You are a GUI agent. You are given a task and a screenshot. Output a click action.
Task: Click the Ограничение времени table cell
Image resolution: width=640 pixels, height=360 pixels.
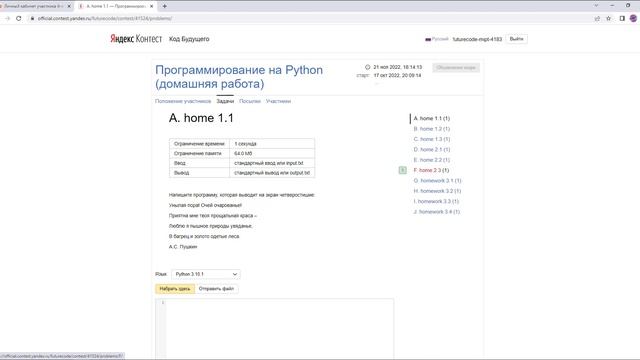click(199, 144)
